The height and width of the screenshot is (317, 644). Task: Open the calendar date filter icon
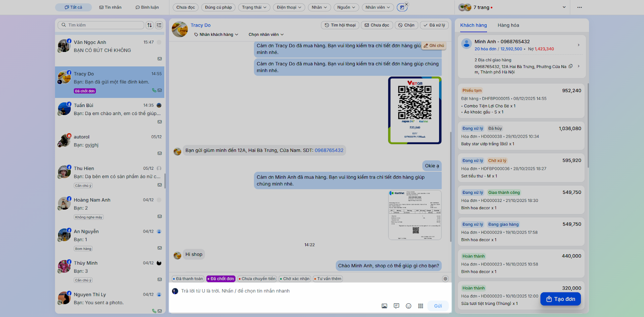[402, 7]
